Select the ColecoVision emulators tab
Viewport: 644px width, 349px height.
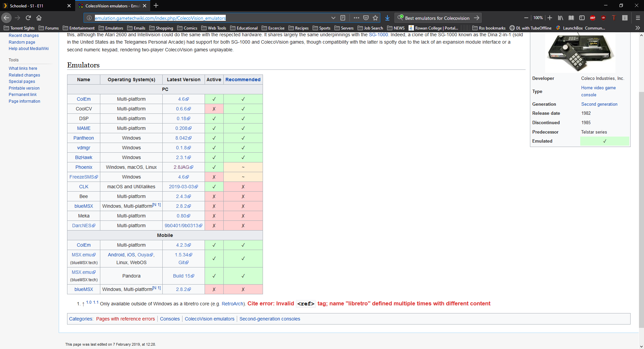pyautogui.click(x=112, y=6)
